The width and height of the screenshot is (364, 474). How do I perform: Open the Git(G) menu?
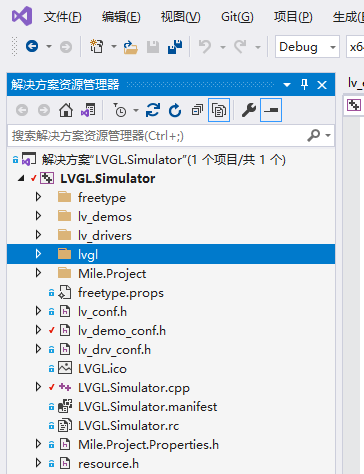pyautogui.click(x=237, y=17)
